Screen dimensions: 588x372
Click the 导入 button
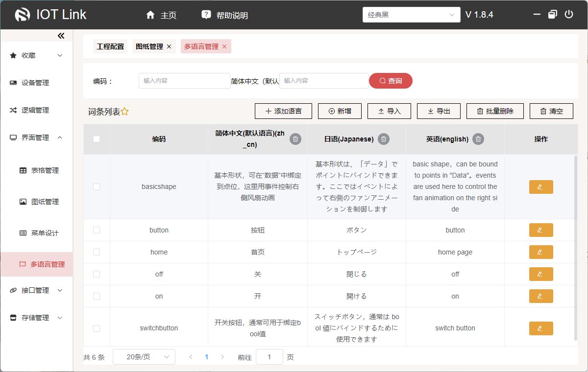point(389,111)
